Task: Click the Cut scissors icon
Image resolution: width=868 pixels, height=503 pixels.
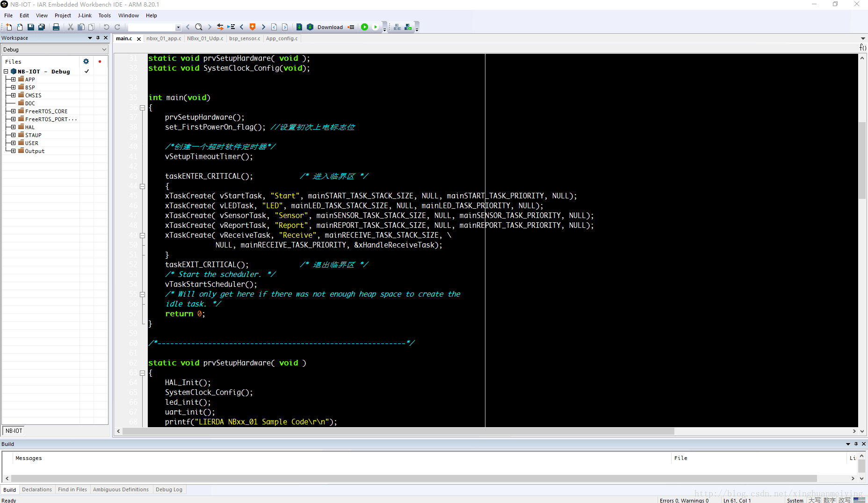Action: click(x=71, y=27)
